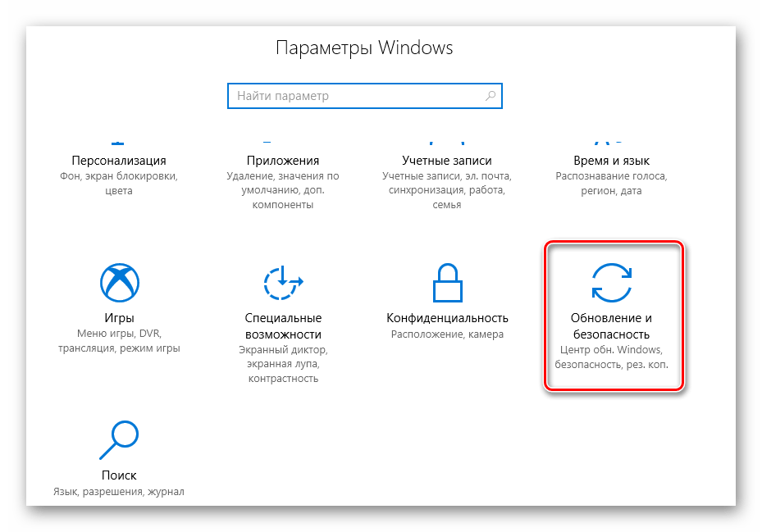The height and width of the screenshot is (532, 762).
Task: Click the Конфиденциальность title label
Action: (x=447, y=318)
